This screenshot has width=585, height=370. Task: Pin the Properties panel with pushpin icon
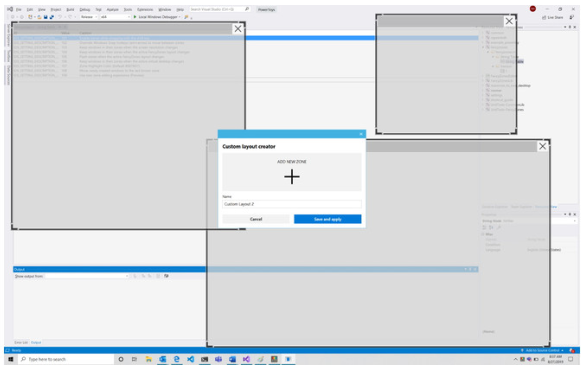click(x=570, y=214)
